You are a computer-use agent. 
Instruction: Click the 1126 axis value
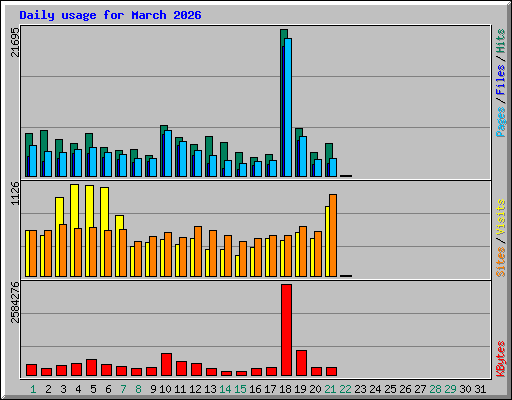15,194
